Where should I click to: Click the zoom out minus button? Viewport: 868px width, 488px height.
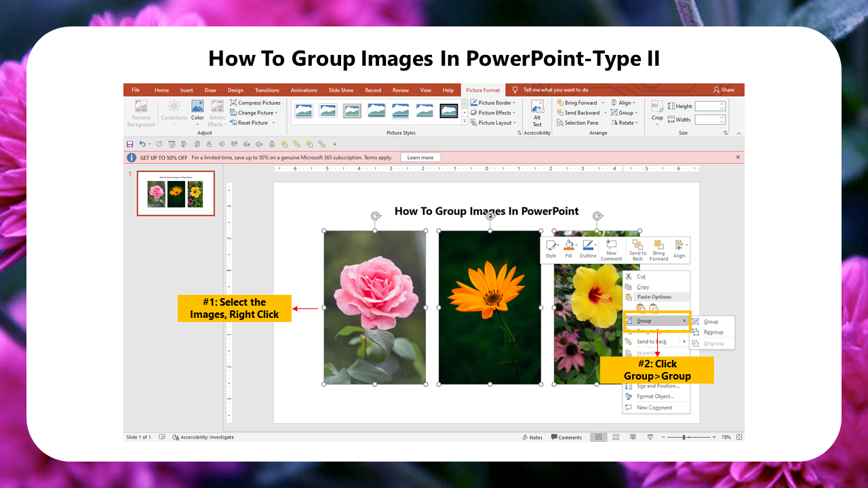coord(663,437)
